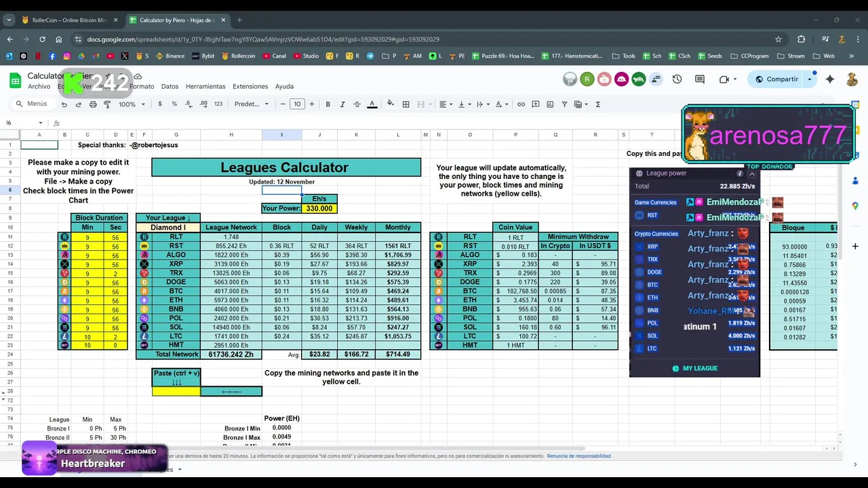Open version history clock icon
The height and width of the screenshot is (488, 868).
point(677,79)
